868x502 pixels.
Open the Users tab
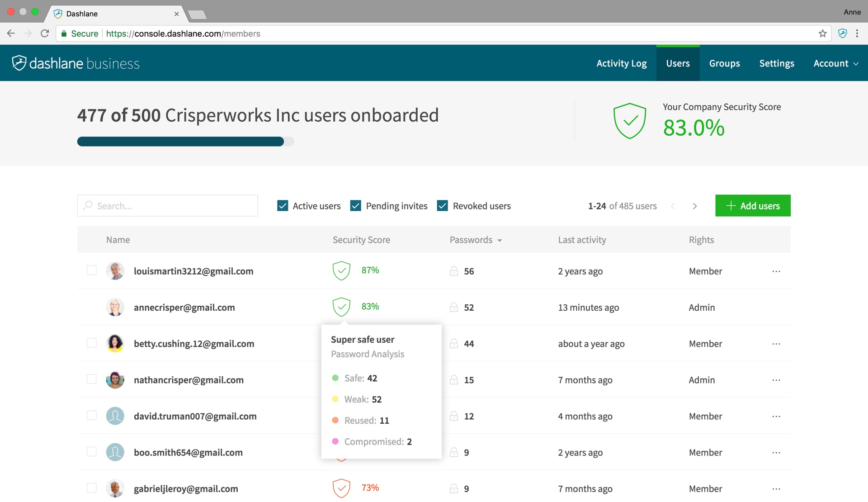(x=678, y=63)
